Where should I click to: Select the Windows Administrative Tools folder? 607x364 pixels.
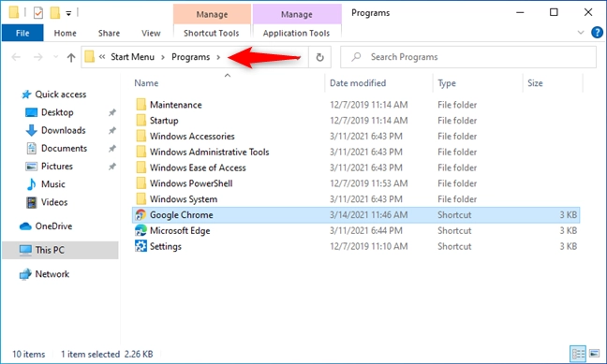210,152
